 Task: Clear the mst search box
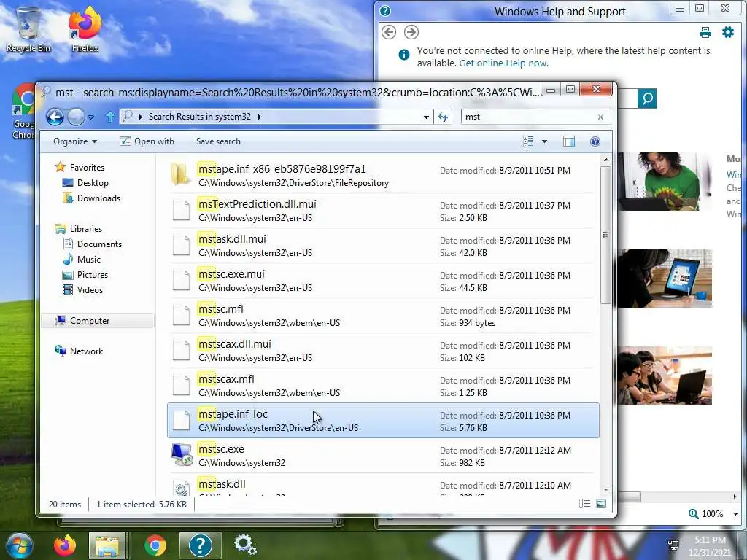pos(600,117)
